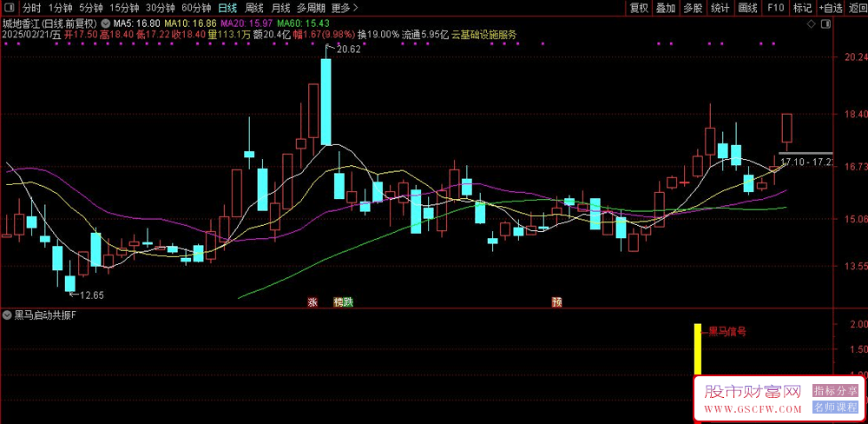Switch to 月线 monthly chart
Image resolution: width=868 pixels, height=424 pixels.
click(x=280, y=8)
